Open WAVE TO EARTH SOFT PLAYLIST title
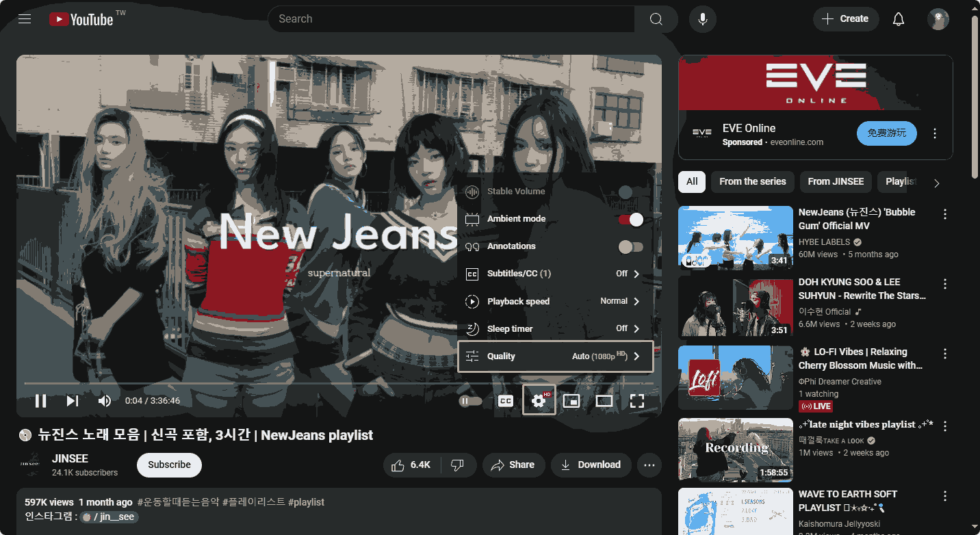980x535 pixels. [x=847, y=501]
